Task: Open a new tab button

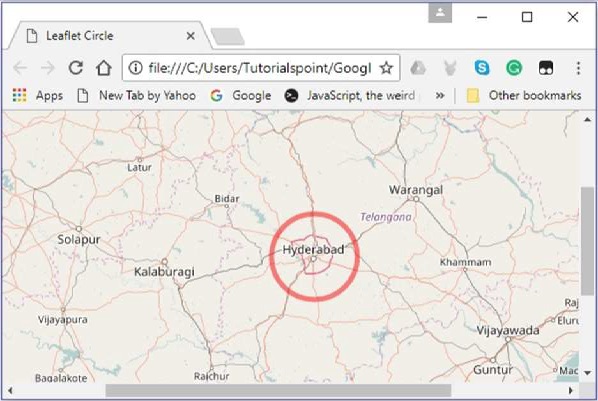Action: coord(228,37)
